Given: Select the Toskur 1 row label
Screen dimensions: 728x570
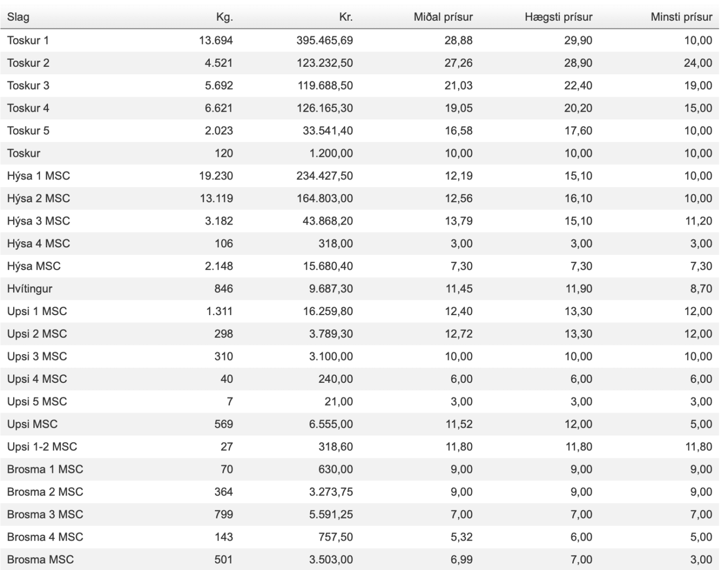Looking at the screenshot, I should click(28, 40).
